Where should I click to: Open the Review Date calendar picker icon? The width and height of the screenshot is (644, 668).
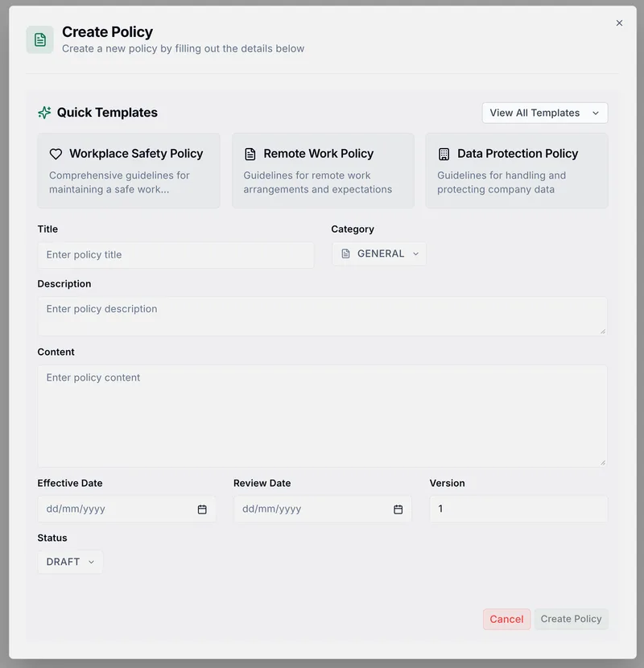point(398,509)
